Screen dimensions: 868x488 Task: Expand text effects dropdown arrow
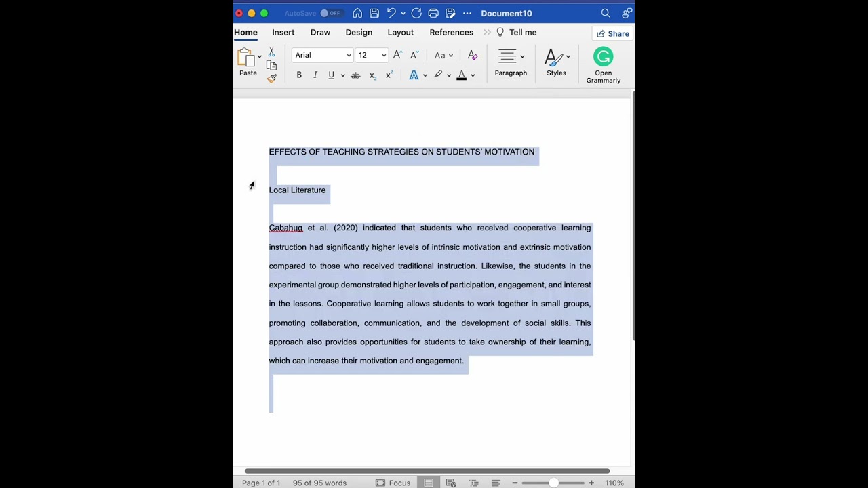tap(425, 76)
